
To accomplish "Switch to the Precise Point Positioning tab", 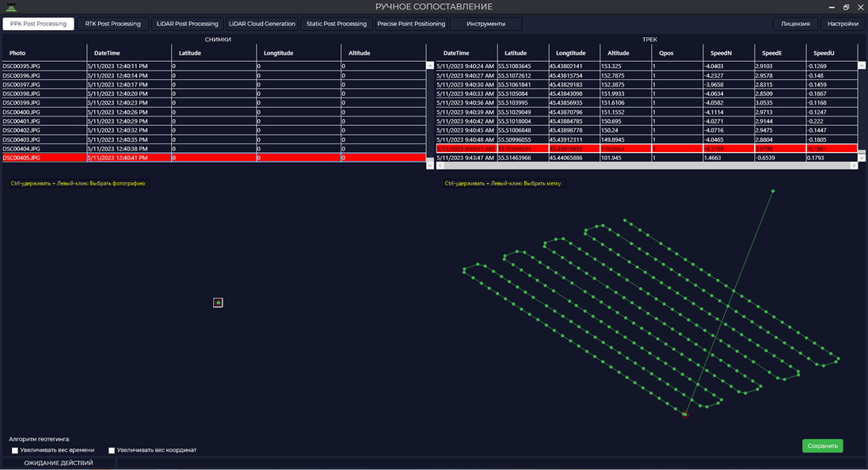I will click(x=411, y=24).
